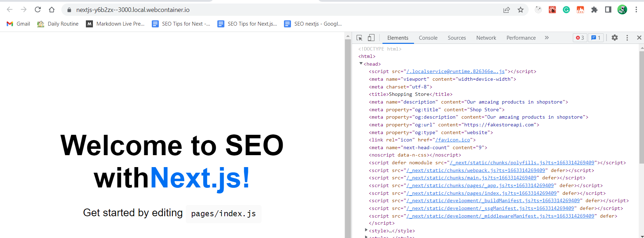The width and height of the screenshot is (644, 238).
Task: Switch to the Console tab
Action: pos(428,38)
